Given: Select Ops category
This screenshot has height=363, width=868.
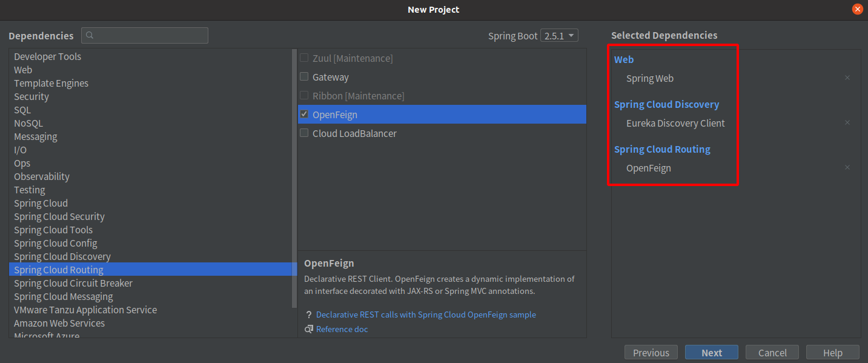Looking at the screenshot, I should click(x=150, y=163).
